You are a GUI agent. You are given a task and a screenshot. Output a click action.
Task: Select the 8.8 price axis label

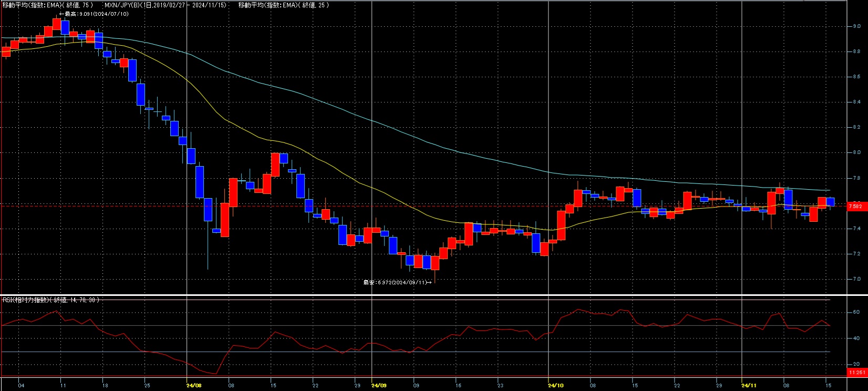856,52
